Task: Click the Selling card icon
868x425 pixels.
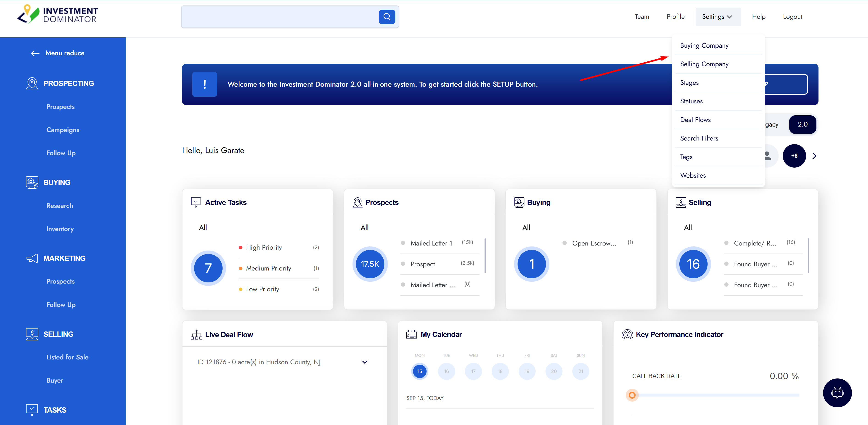Action: 681,202
